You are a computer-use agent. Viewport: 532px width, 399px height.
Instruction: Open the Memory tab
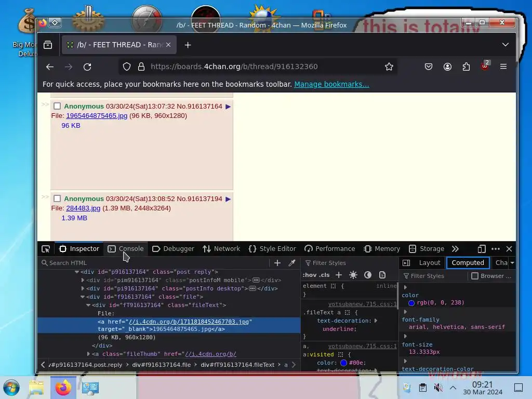[382, 249]
